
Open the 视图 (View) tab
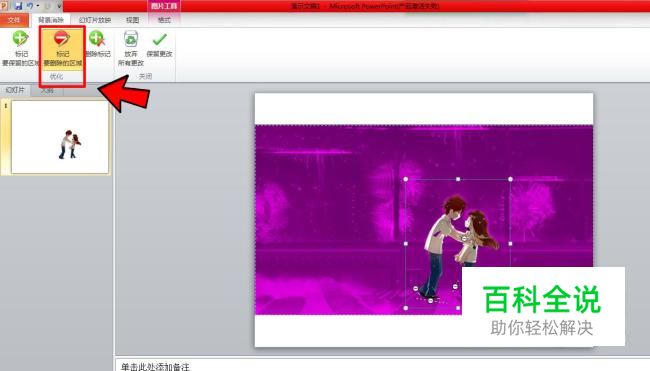tap(133, 20)
